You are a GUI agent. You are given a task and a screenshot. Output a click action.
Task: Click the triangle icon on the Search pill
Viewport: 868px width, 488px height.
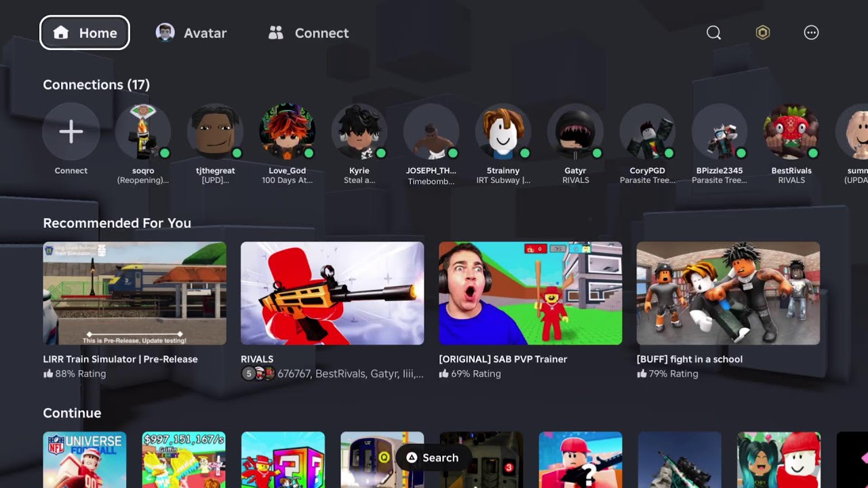pyautogui.click(x=411, y=457)
